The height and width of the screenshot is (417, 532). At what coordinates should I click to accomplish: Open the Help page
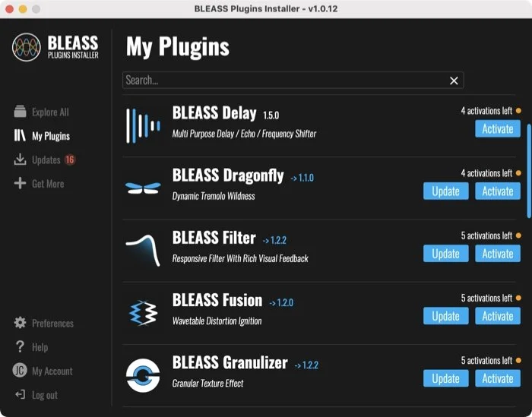point(31,347)
